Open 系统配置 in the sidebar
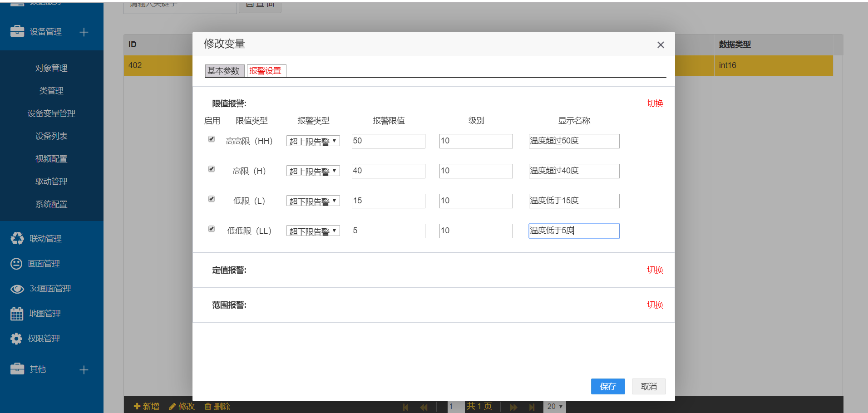 tap(51, 204)
